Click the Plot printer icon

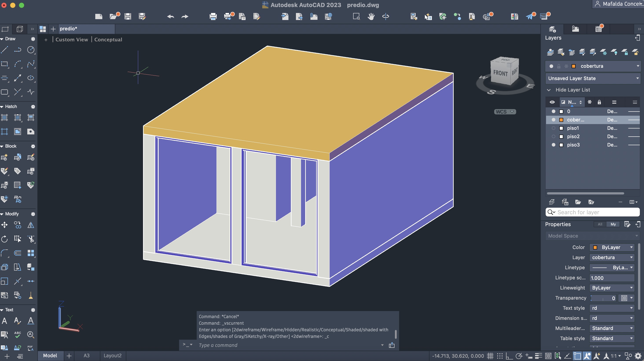pos(213,16)
